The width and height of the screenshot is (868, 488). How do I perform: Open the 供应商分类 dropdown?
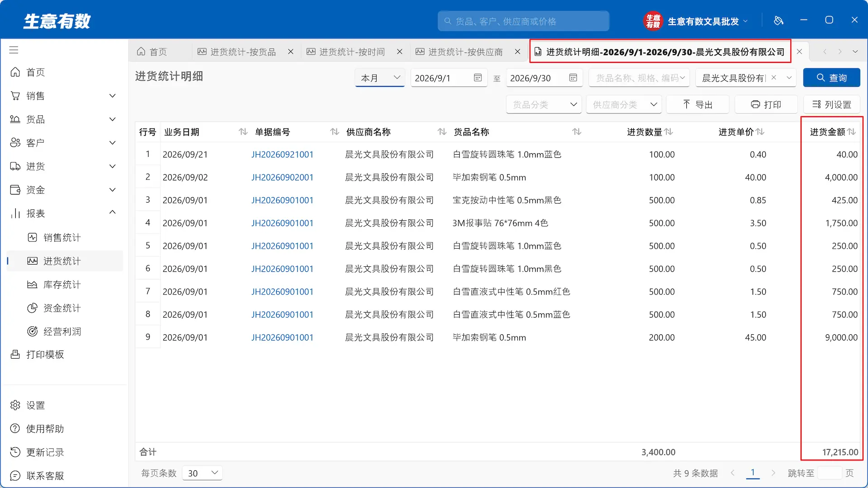pos(624,104)
